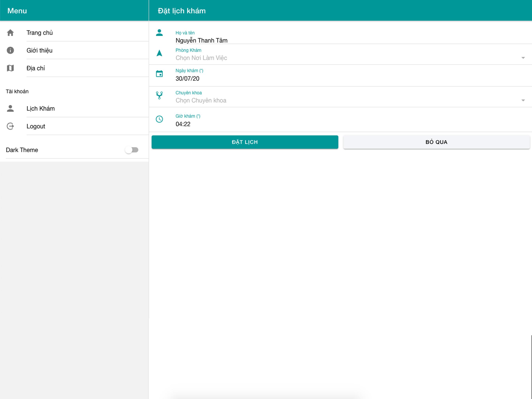Image resolution: width=532 pixels, height=399 pixels.
Task: Click the Tài khoản section header
Action: [x=17, y=91]
